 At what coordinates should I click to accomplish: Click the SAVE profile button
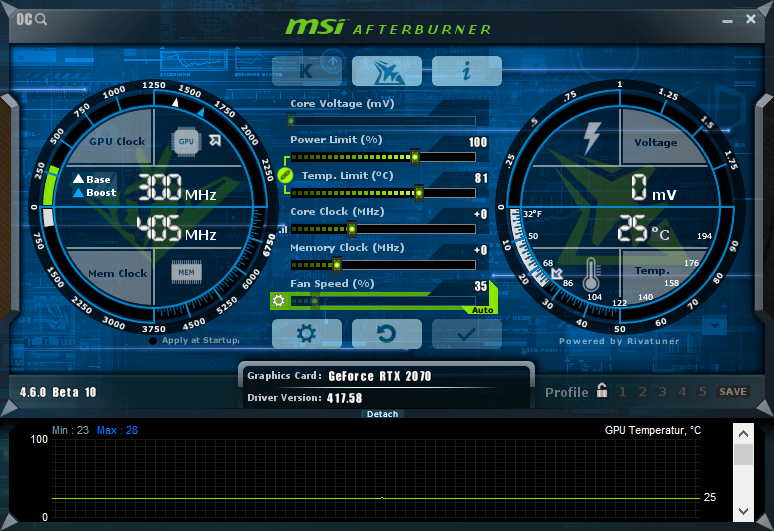pos(733,392)
